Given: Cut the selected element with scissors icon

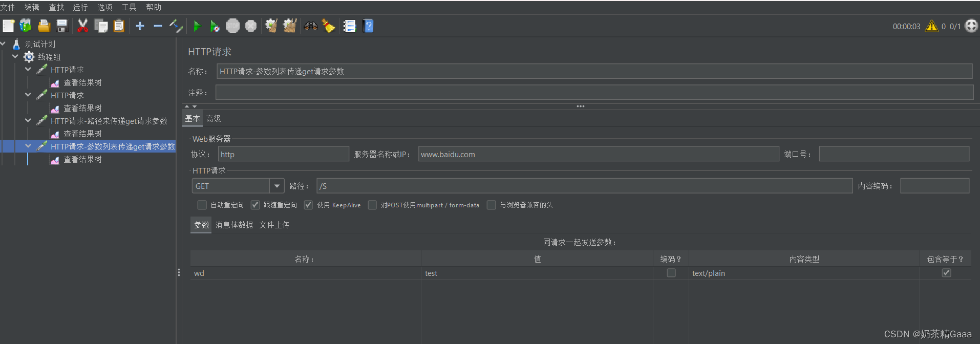Looking at the screenshot, I should pyautogui.click(x=82, y=26).
